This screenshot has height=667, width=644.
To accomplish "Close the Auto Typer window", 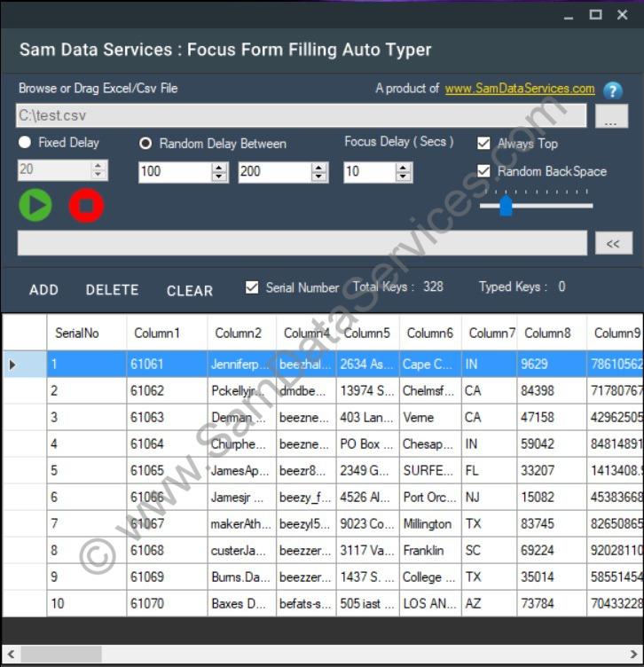I will 623,15.
